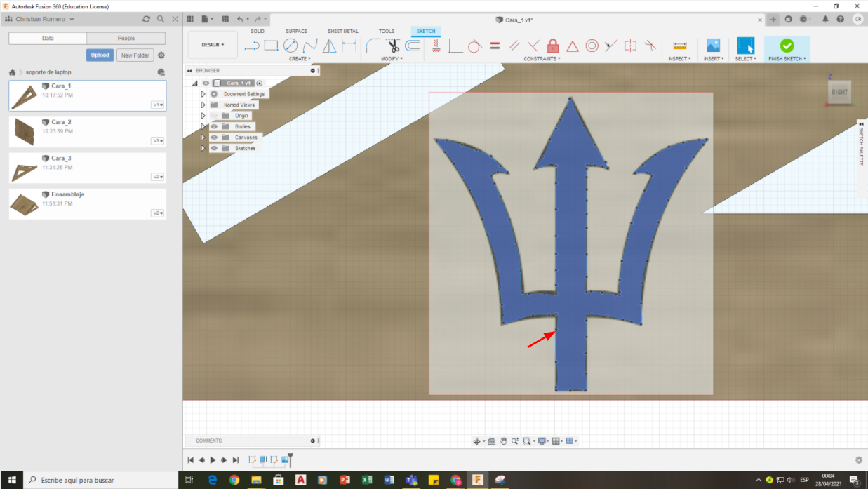
Task: Open the DESIGN workspace dropdown
Action: point(213,45)
